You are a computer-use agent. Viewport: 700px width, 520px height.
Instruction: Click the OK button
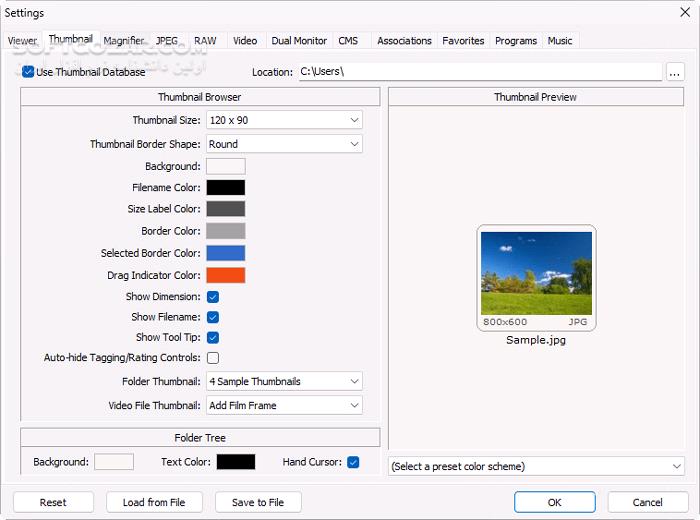pos(554,502)
